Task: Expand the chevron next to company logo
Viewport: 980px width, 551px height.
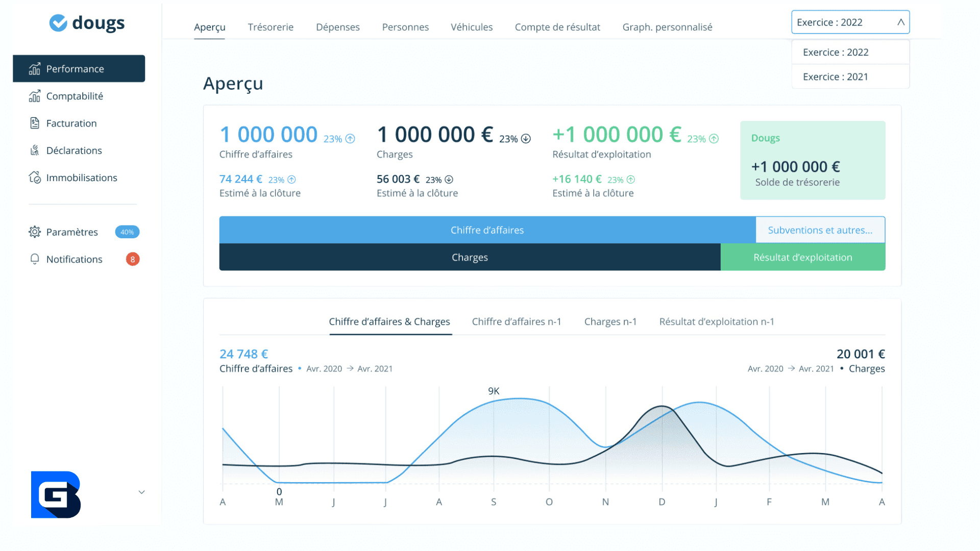Action: coord(141,492)
